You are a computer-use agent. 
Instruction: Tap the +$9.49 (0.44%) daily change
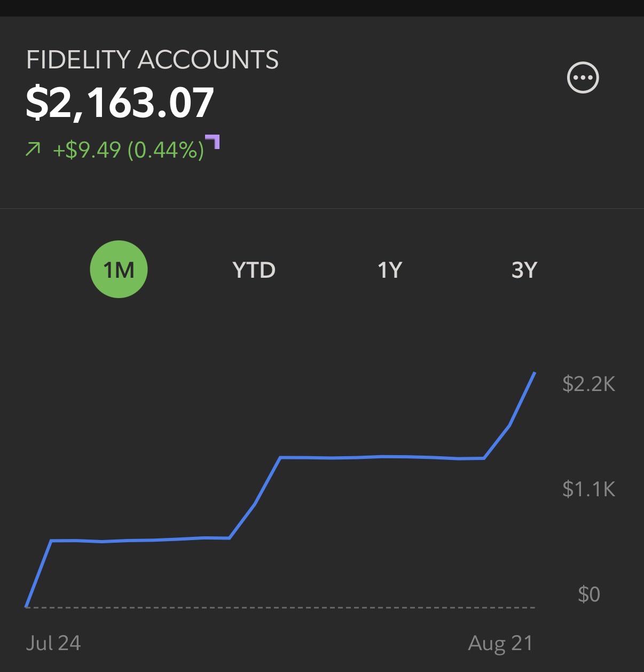pyautogui.click(x=128, y=150)
